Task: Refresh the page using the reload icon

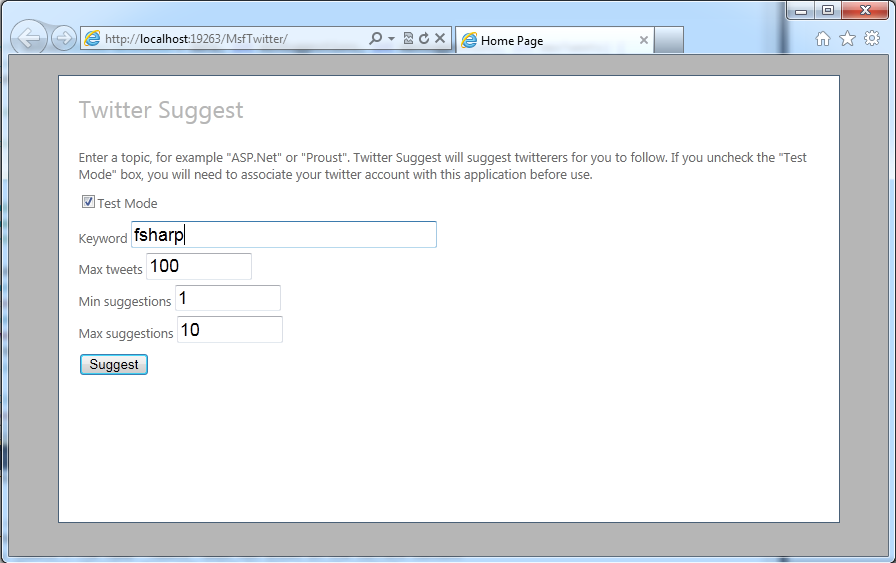Action: point(423,39)
